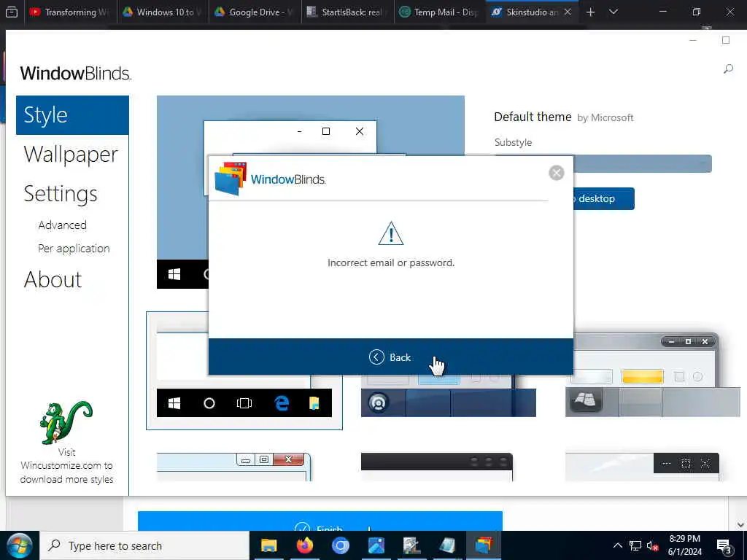
Task: Click the Edge icon in style preview taskbar
Action: 282,403
